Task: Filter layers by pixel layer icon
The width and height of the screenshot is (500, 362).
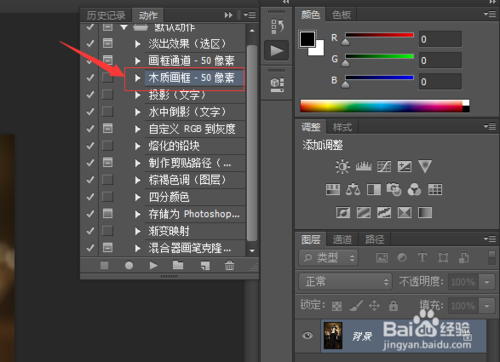Action: point(382,257)
